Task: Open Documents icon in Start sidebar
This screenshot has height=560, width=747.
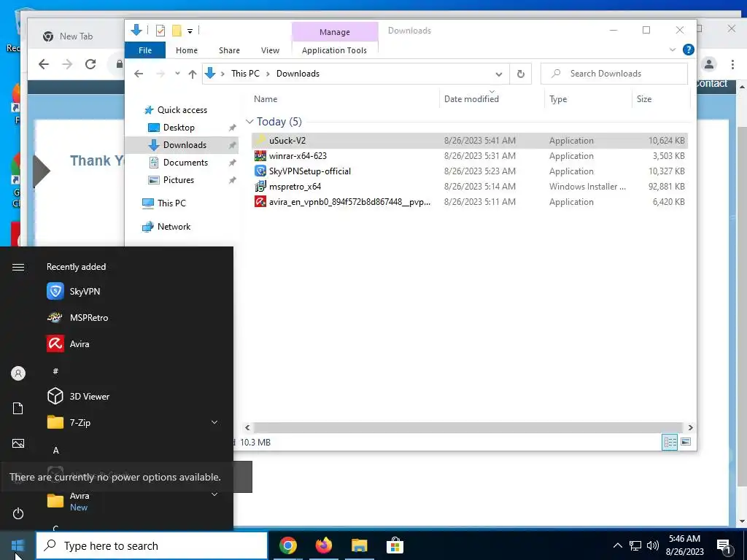Action: 18,408
